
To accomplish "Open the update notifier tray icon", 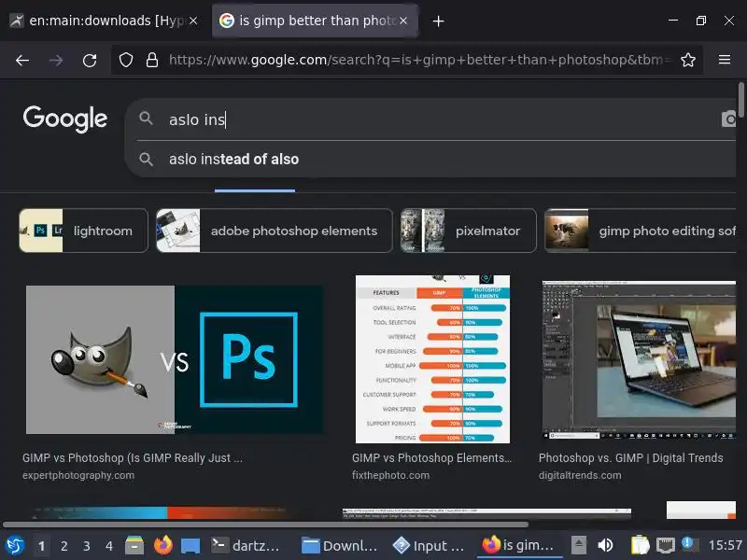I will [689, 545].
